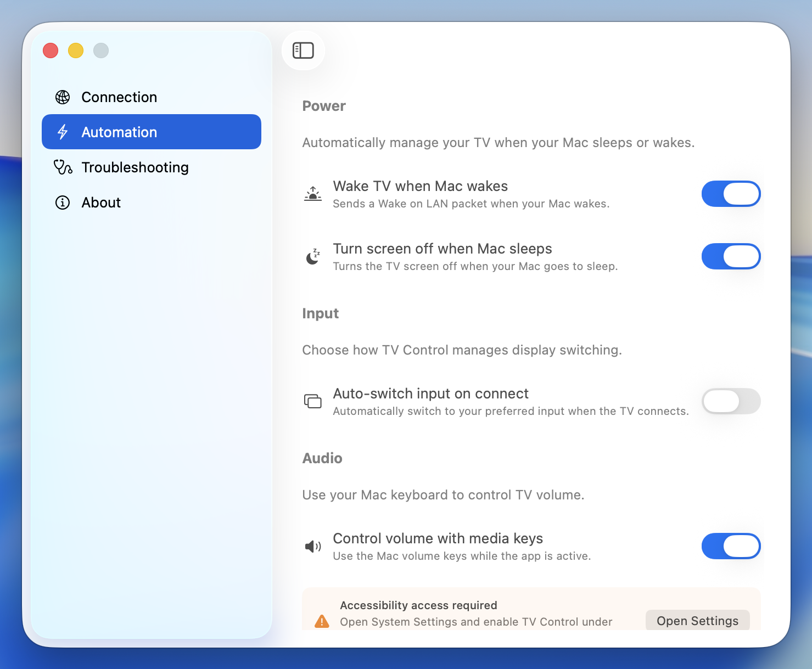The height and width of the screenshot is (669, 812).
Task: Click the speaker volume icon
Action: point(313,546)
